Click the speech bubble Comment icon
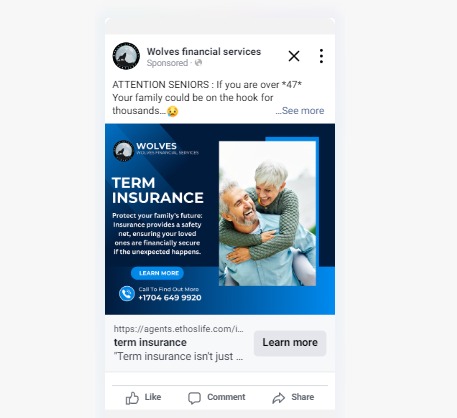The width and height of the screenshot is (457, 418). click(194, 398)
